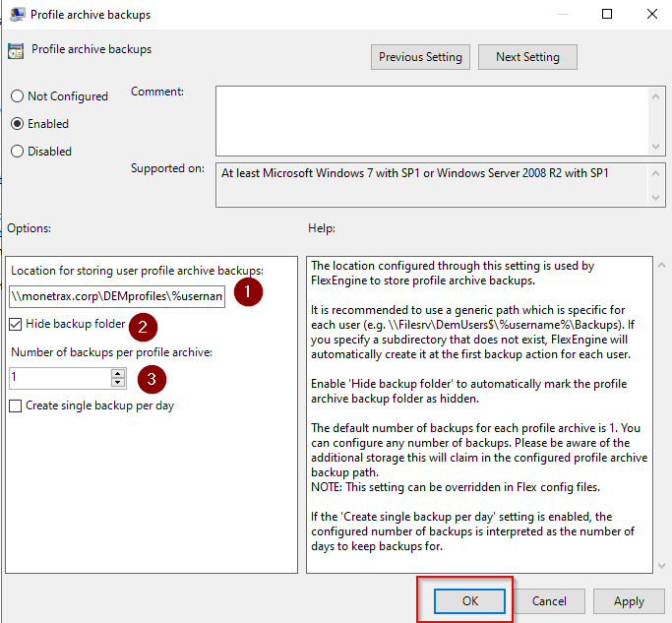Click the policy icon in the title bar

pyautogui.click(x=17, y=15)
